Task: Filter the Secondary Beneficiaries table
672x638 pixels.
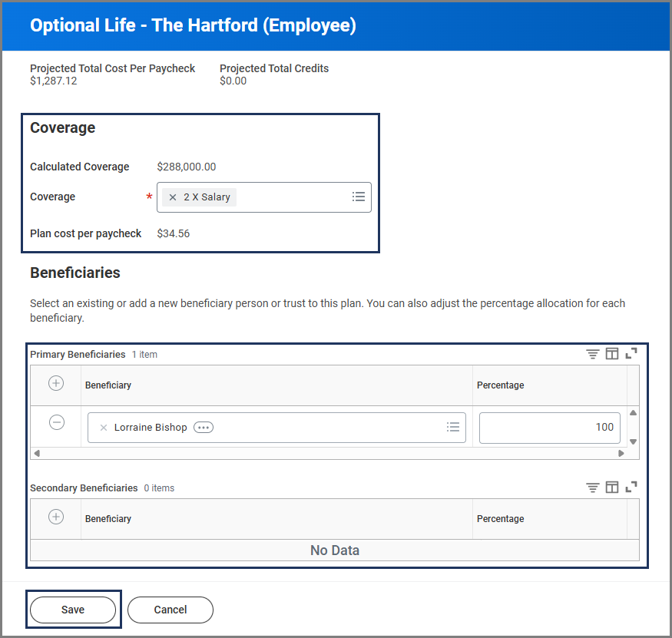Action: tap(592, 488)
